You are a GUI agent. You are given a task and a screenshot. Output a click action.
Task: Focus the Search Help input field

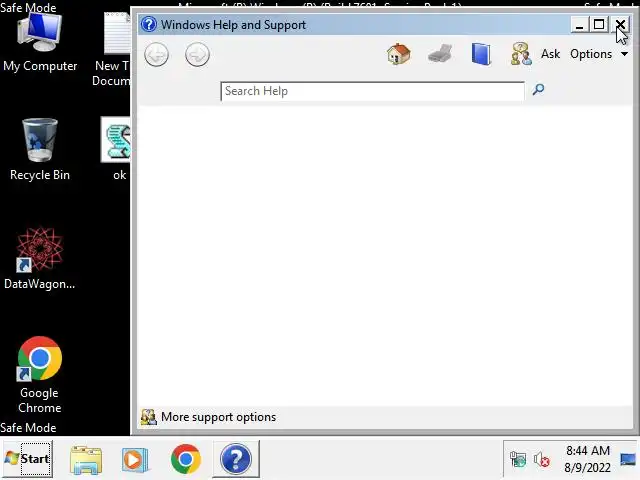click(372, 91)
